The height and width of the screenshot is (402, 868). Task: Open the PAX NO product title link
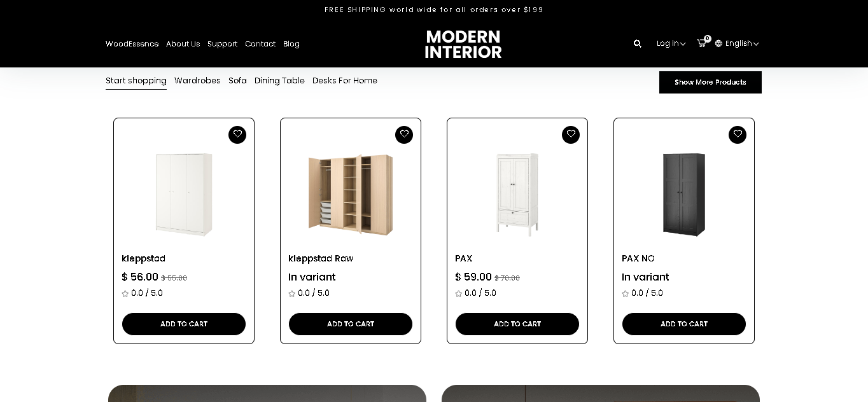pos(638,258)
